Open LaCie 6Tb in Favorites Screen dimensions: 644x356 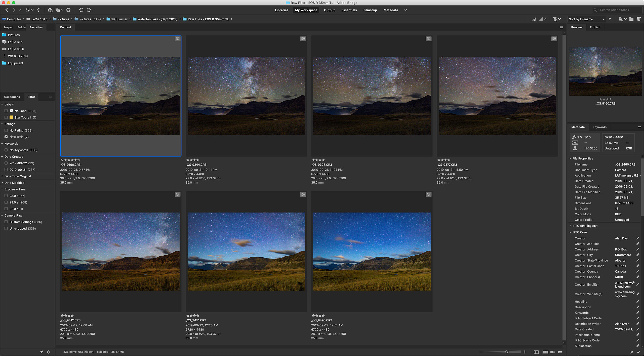[x=15, y=42]
